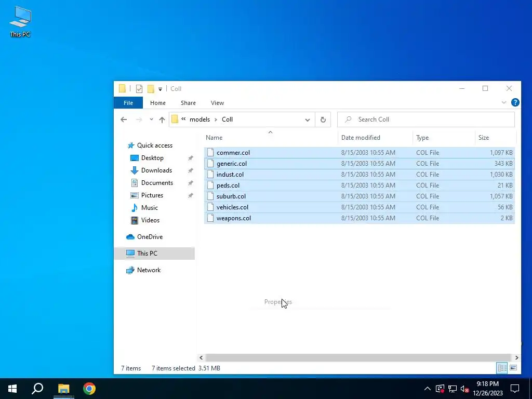The height and width of the screenshot is (399, 532).
Task: Open Quick access in navigation pane
Action: [154, 145]
